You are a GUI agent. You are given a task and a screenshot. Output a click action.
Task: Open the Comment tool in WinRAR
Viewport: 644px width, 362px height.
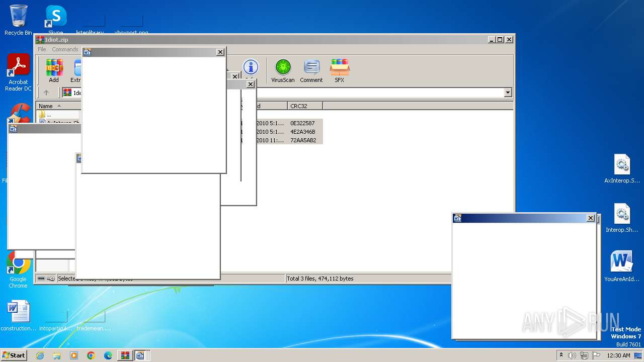311,70
